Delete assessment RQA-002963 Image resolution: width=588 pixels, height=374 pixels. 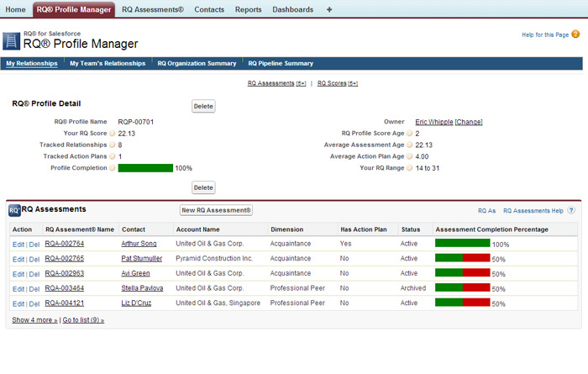34,274
